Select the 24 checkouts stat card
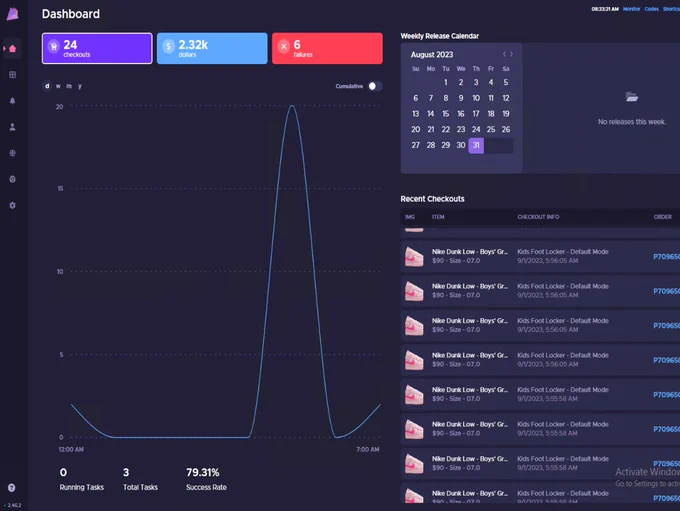The image size is (680, 511). [x=97, y=48]
